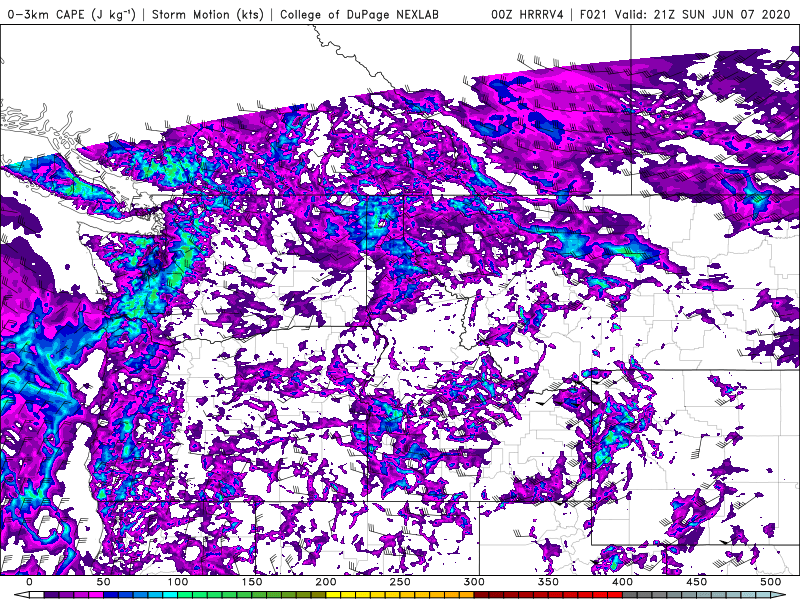Click the right arrow end of the color bar
The image size is (800, 600).
tap(778, 594)
